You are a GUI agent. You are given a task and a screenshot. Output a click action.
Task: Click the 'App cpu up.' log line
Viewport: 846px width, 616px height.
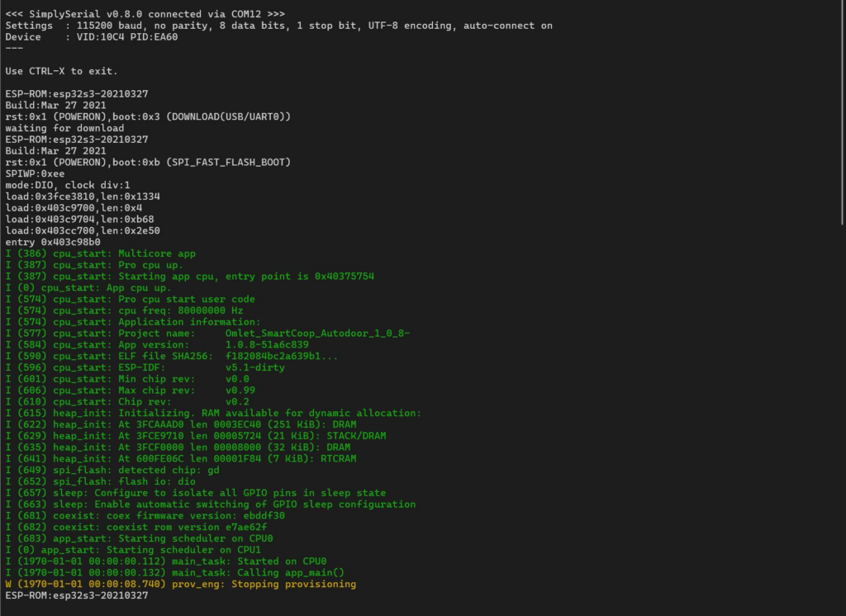(88, 287)
